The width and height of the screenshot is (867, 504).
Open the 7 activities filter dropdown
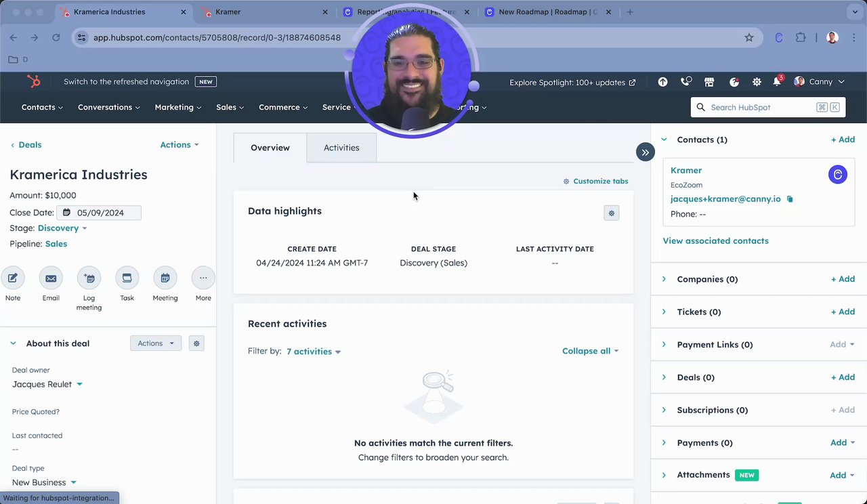point(314,352)
